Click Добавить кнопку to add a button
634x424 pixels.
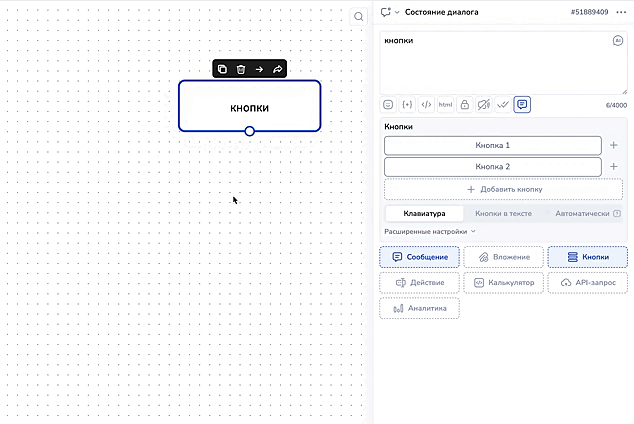504,189
